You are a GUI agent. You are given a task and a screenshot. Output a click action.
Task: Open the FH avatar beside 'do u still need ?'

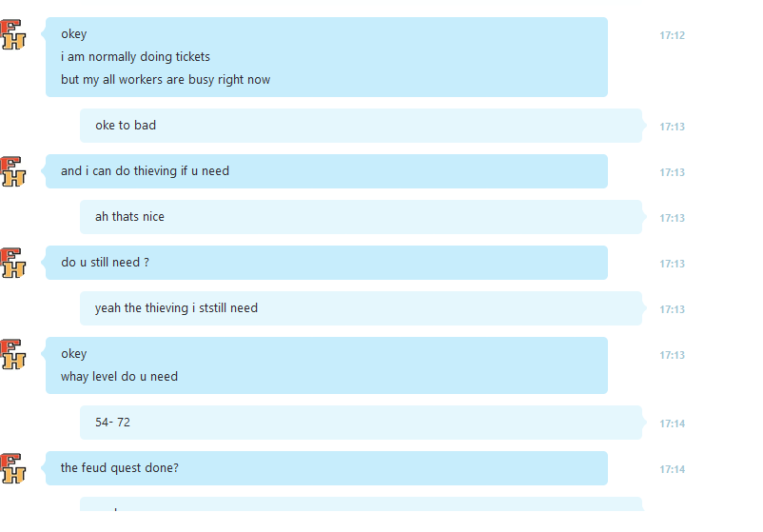12,263
